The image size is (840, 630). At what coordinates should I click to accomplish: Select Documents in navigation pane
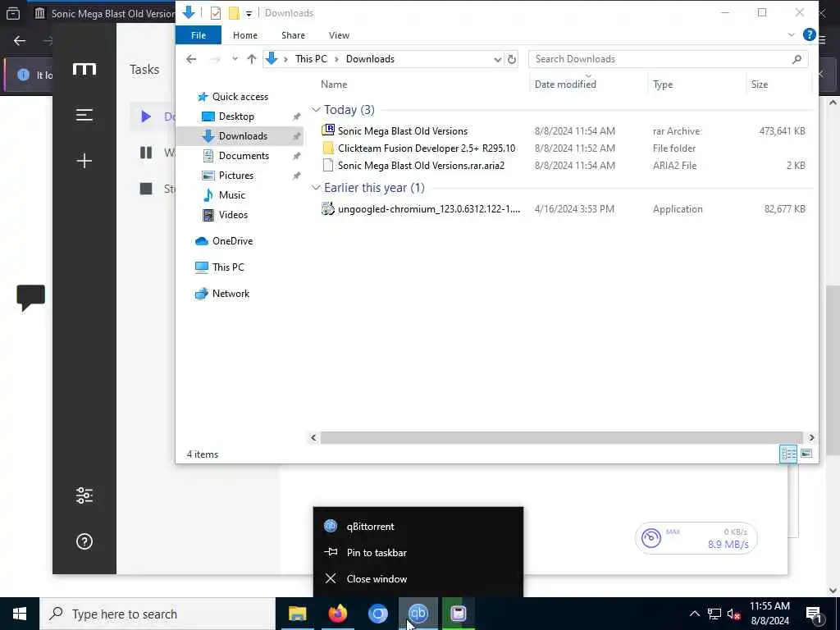click(x=244, y=155)
